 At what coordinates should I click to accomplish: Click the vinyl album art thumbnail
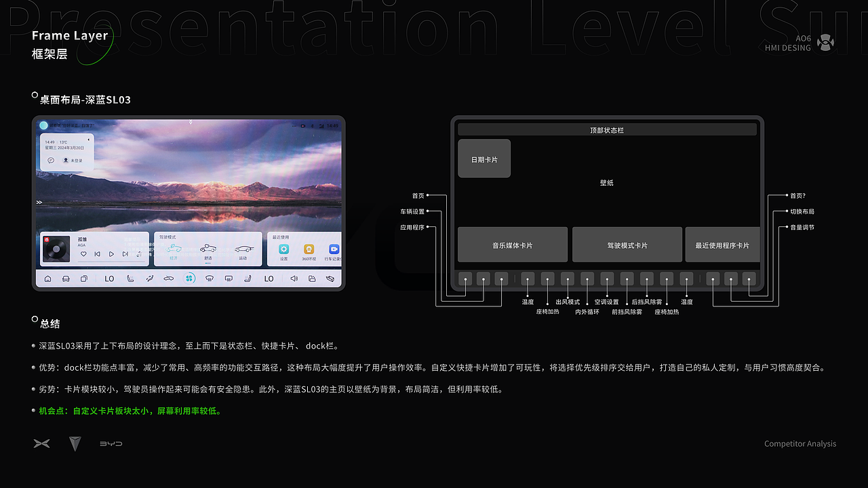pos(56,249)
